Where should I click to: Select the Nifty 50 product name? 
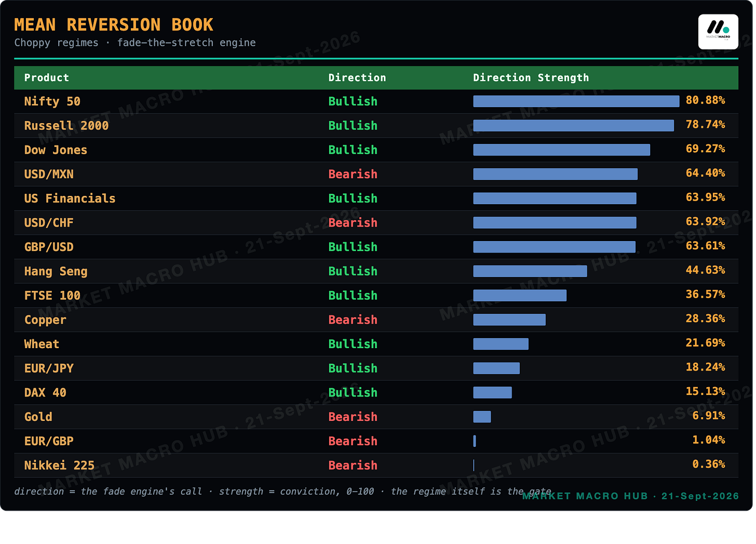pos(52,101)
